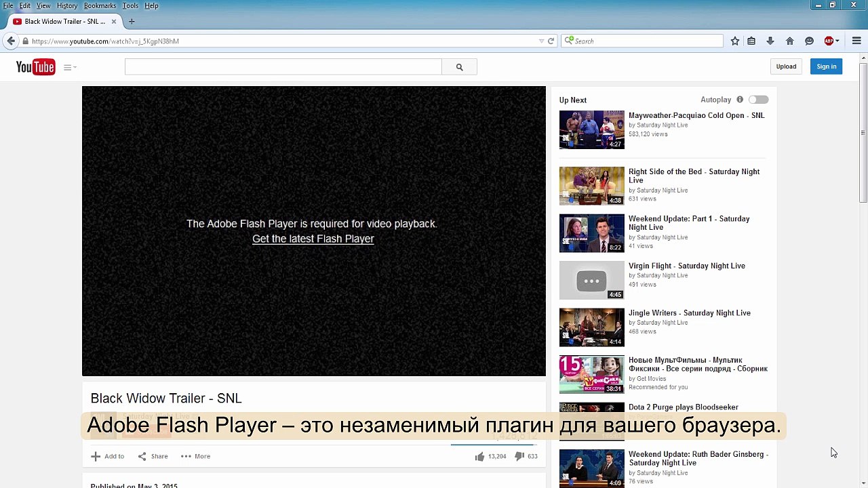Open the chat bubble toolbar icon
Viewport: 868px width, 488px height.
[x=809, y=41]
